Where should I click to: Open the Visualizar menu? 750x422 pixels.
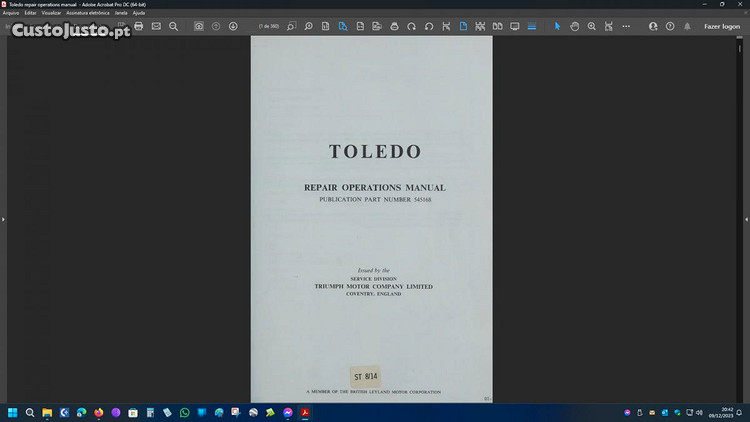(51, 13)
